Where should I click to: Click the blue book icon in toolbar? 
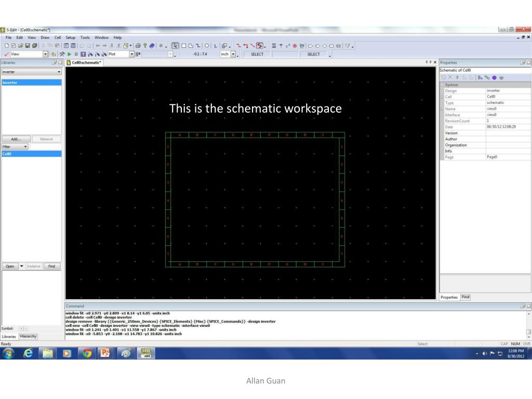[152, 46]
